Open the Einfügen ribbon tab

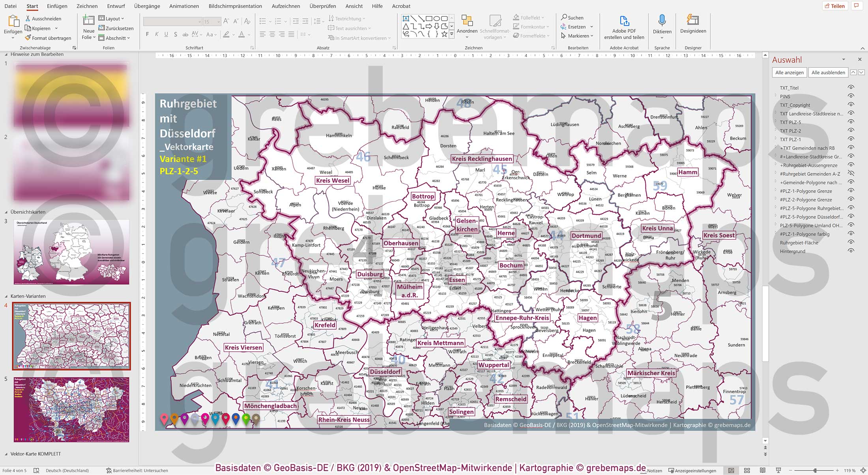57,6
